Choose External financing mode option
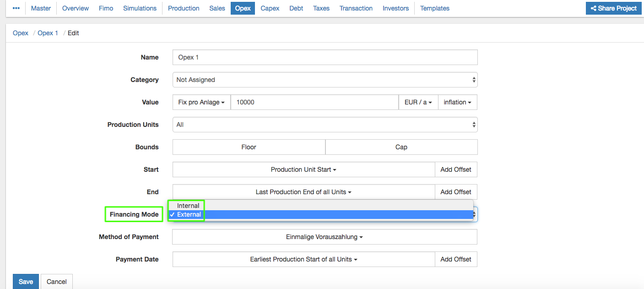Viewport: 644px width, 289px height. [x=189, y=214]
